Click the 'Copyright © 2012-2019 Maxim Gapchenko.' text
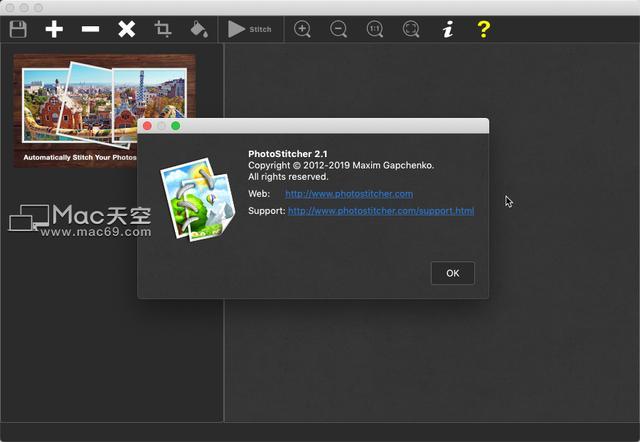This screenshot has width=640, height=442. [341, 165]
